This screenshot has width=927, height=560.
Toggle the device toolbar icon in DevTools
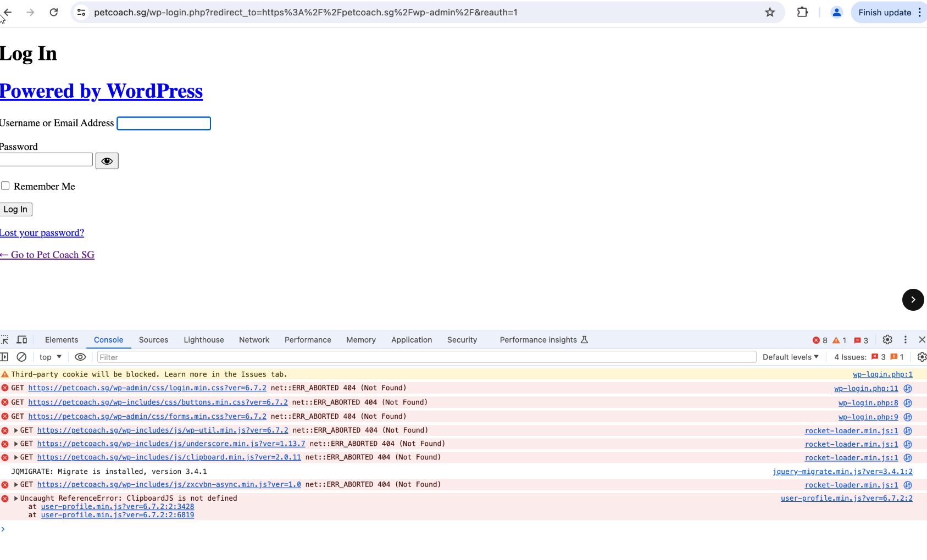point(22,340)
